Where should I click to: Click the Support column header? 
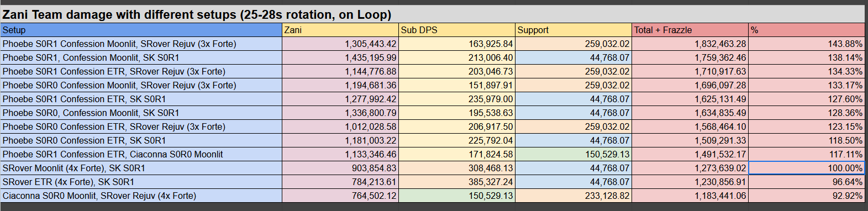pyautogui.click(x=574, y=30)
